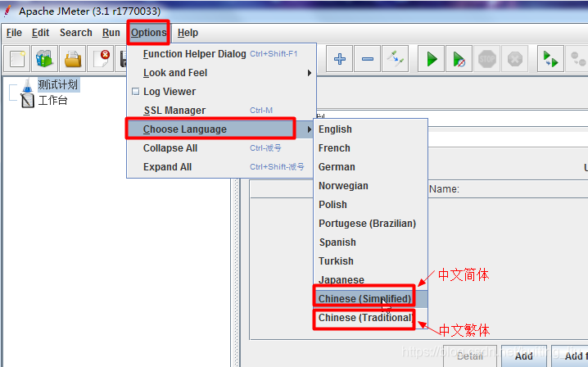Click the Name: column header
Viewport: 588px width, 367px height.
coord(444,189)
